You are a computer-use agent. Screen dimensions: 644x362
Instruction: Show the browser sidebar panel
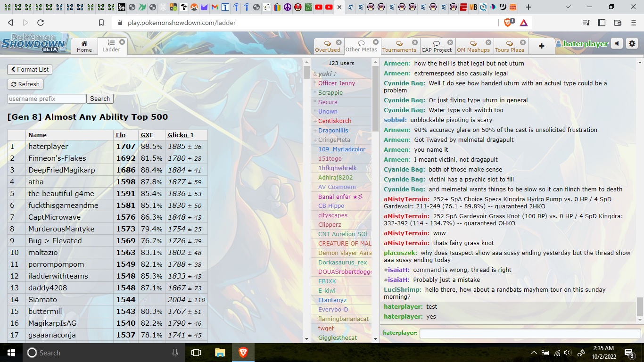pyautogui.click(x=602, y=23)
